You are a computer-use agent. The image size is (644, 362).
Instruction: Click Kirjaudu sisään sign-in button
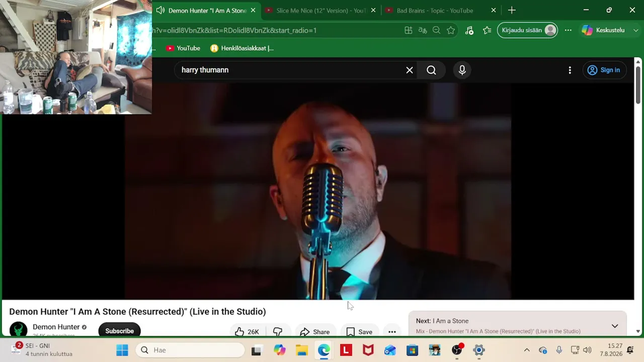point(528,30)
